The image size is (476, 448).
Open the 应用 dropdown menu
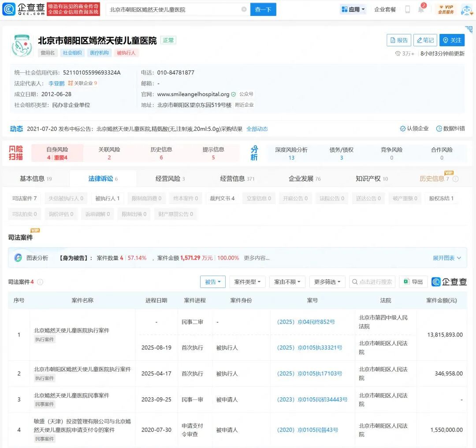[353, 9]
